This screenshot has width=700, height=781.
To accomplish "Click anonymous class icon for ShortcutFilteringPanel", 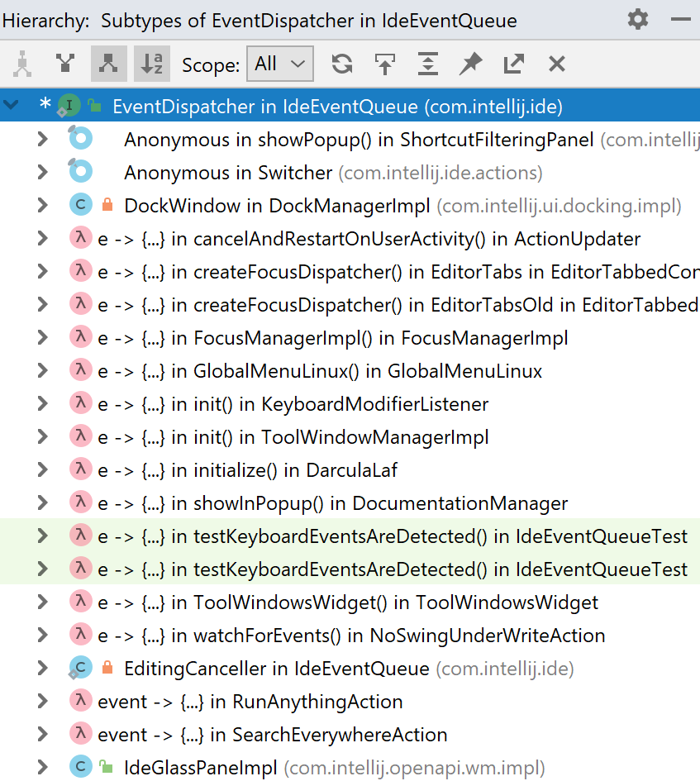I will tap(80, 138).
